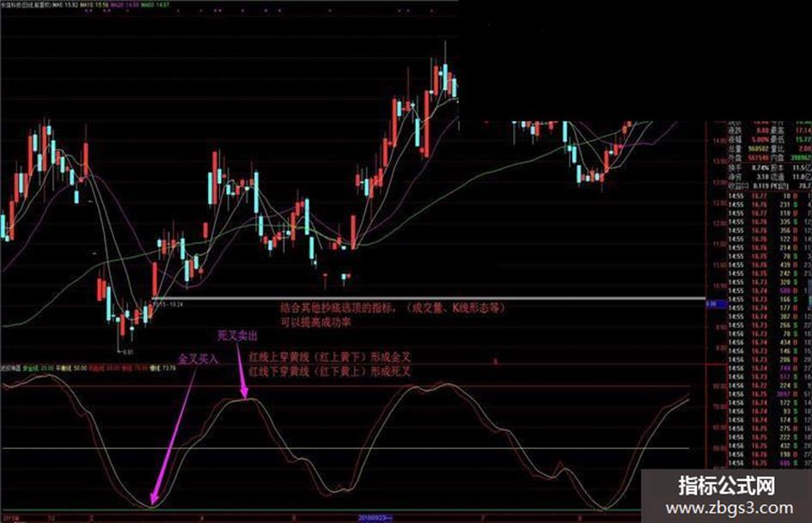
Task: Click the 平衡线 50.00 indicator label
Action: tap(71, 368)
